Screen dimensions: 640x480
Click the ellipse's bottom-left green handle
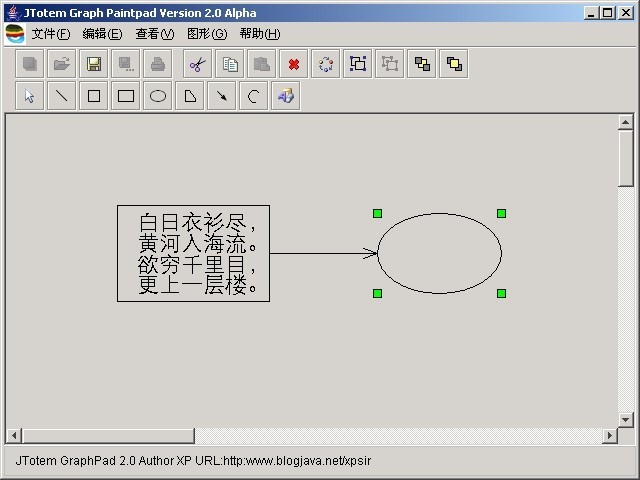pyautogui.click(x=378, y=293)
